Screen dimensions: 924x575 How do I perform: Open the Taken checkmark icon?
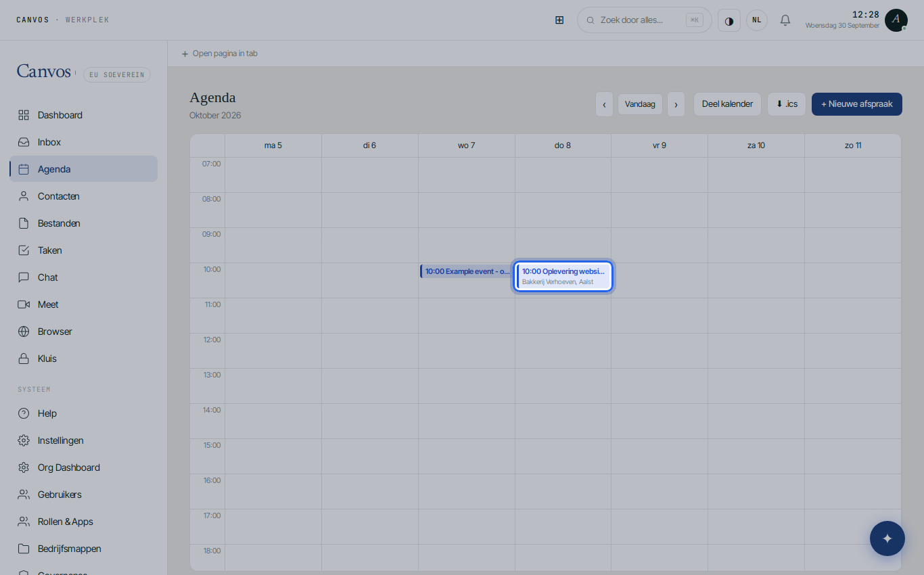click(24, 250)
